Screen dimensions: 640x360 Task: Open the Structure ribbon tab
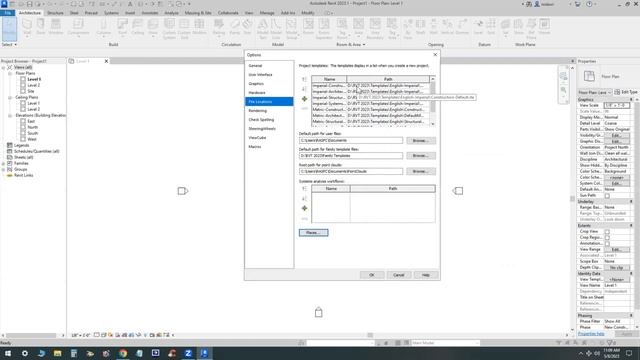pyautogui.click(x=56, y=13)
